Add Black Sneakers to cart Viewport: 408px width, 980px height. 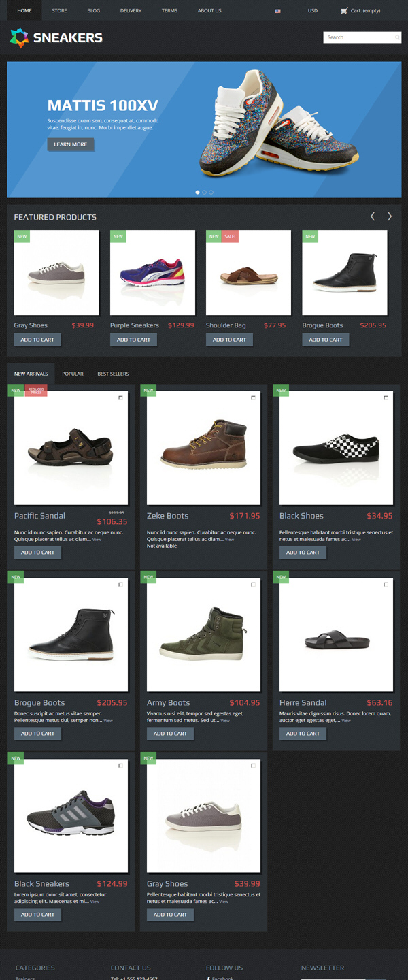click(37, 915)
